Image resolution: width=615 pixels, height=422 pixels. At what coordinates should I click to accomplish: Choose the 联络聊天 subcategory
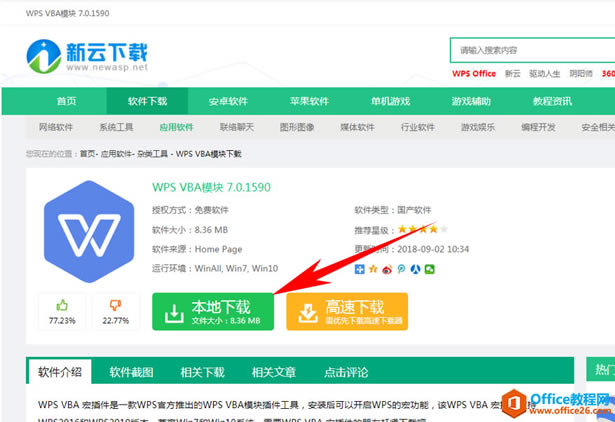(x=237, y=127)
